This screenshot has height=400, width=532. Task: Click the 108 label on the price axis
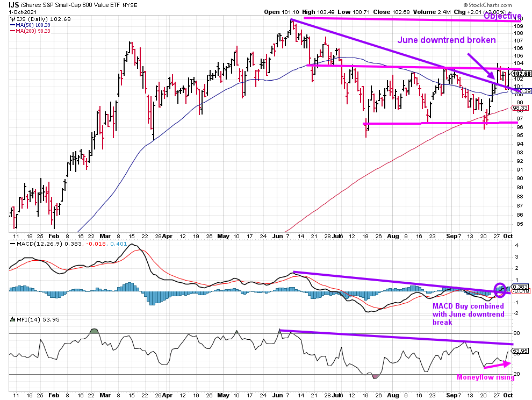[518, 33]
